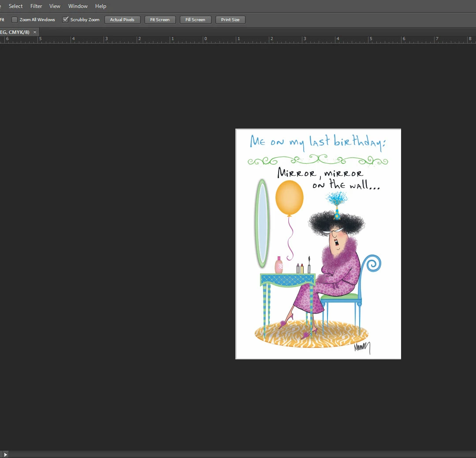Click the Fill Screen button
This screenshot has width=476, height=458.
[x=196, y=20]
